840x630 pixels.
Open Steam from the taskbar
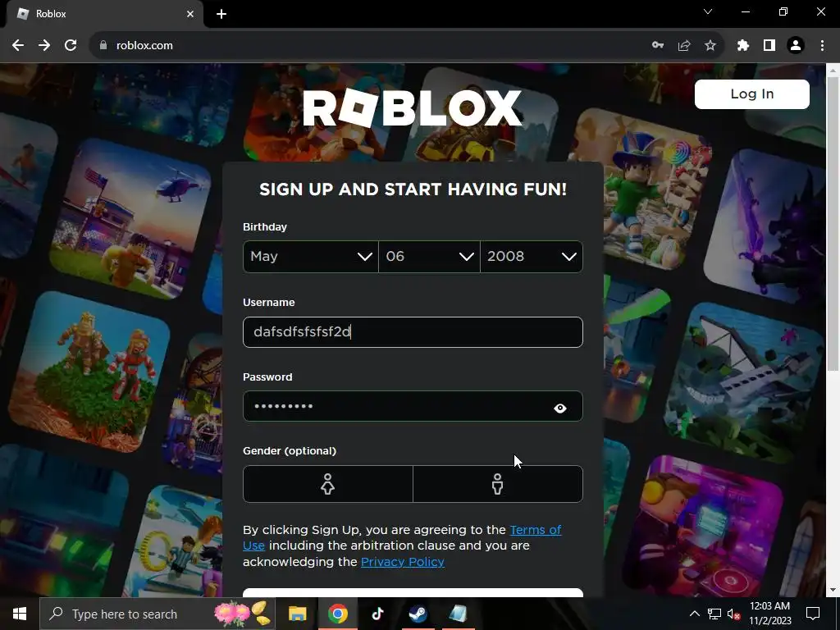pos(418,614)
